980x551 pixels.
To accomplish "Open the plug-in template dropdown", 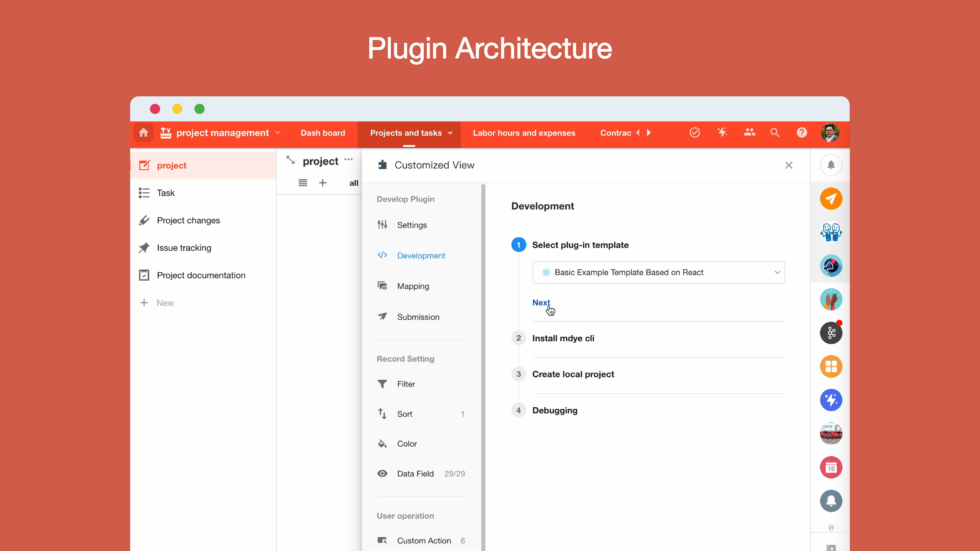I will [658, 272].
